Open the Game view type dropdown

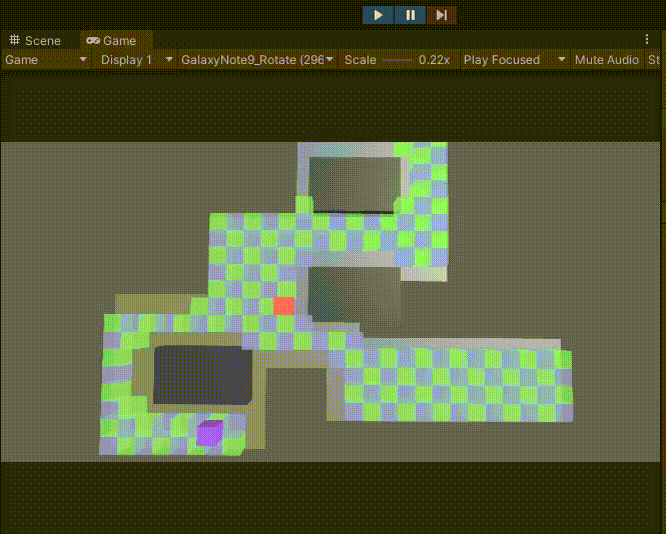(x=46, y=60)
